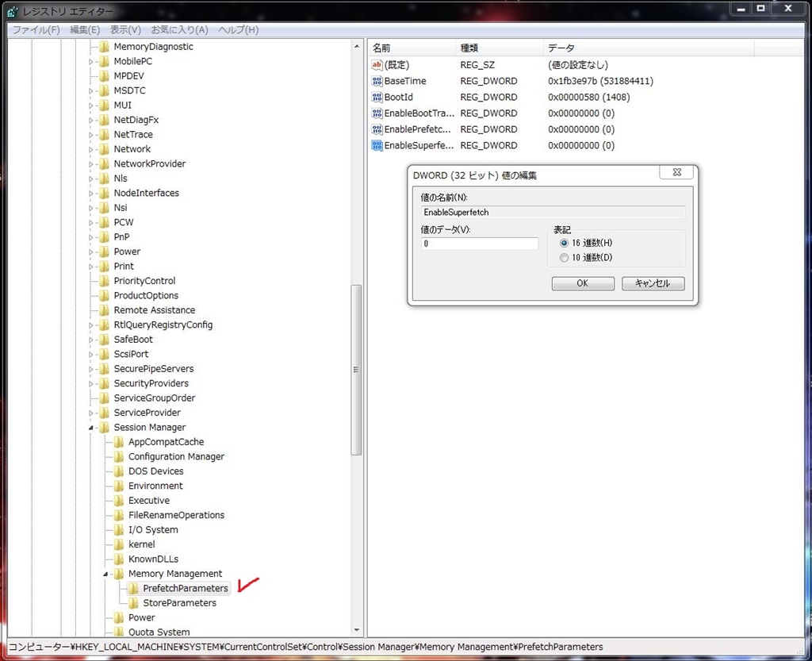The image size is (812, 661).
Task: Click the tree scrollbar down arrow
Action: [x=356, y=630]
